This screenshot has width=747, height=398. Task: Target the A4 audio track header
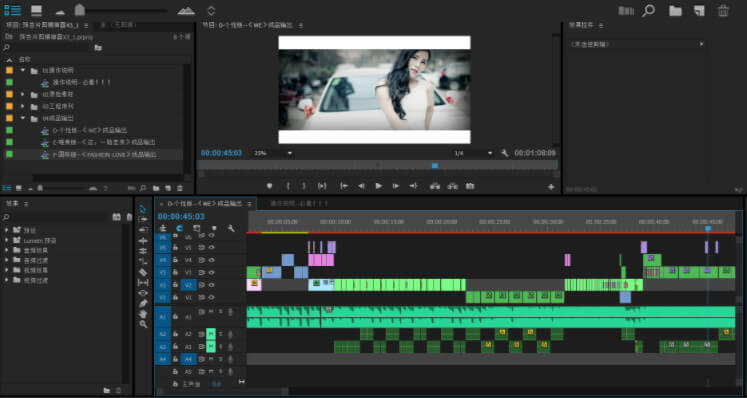188,359
